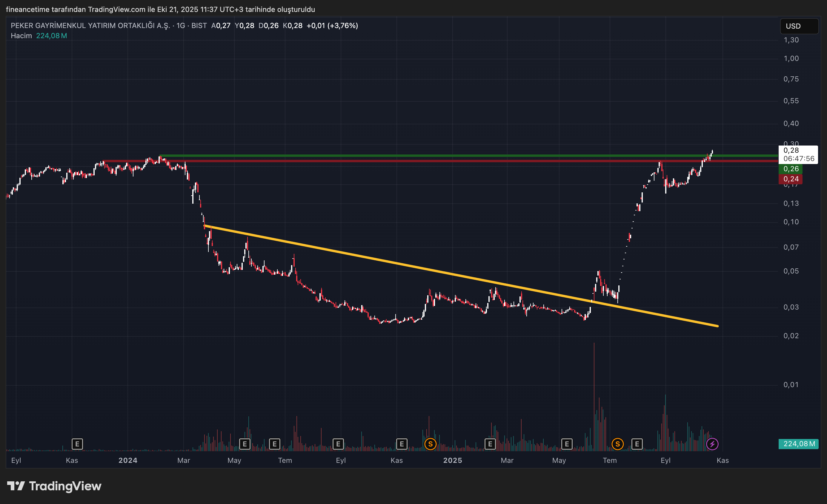Screen dimensions: 827x504
Task: Click the green 0,26 price label
Action: pos(790,169)
